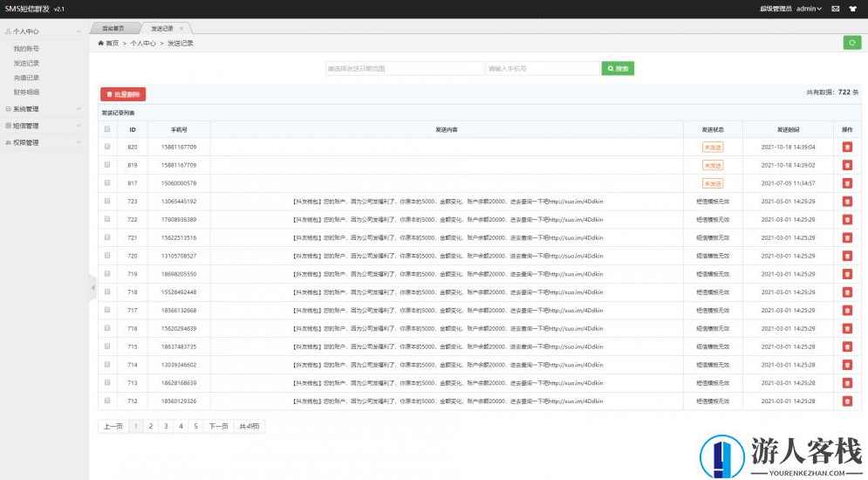
Task: Expand the 系统管理 sidebar menu
Action: point(44,109)
